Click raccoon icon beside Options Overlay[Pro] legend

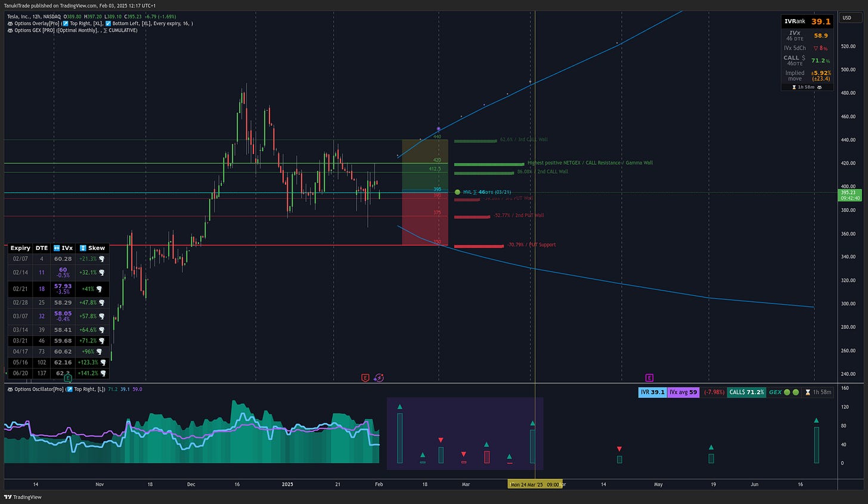click(10, 23)
